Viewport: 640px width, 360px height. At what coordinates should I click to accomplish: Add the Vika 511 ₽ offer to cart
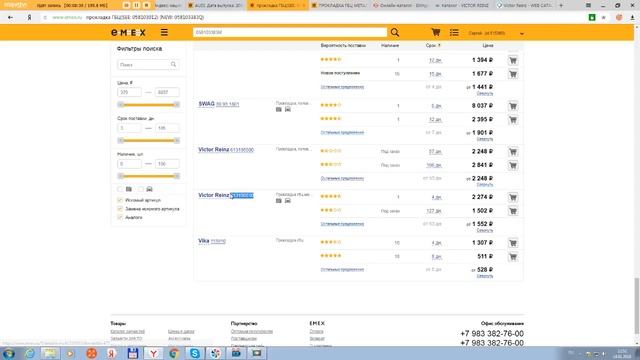pyautogui.click(x=513, y=257)
